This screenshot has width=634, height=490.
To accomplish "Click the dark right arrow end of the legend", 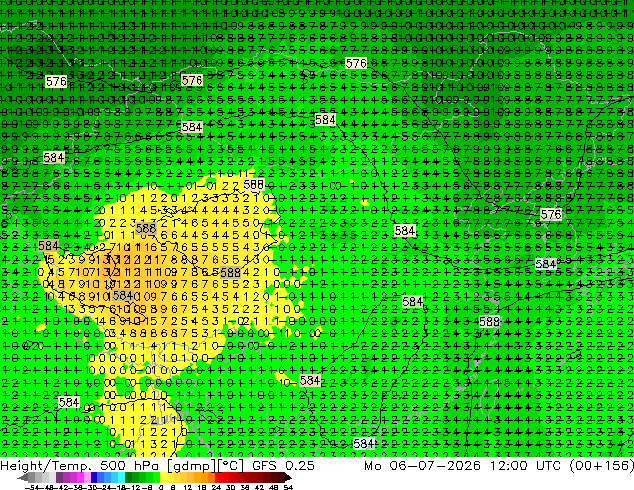I will (288, 477).
